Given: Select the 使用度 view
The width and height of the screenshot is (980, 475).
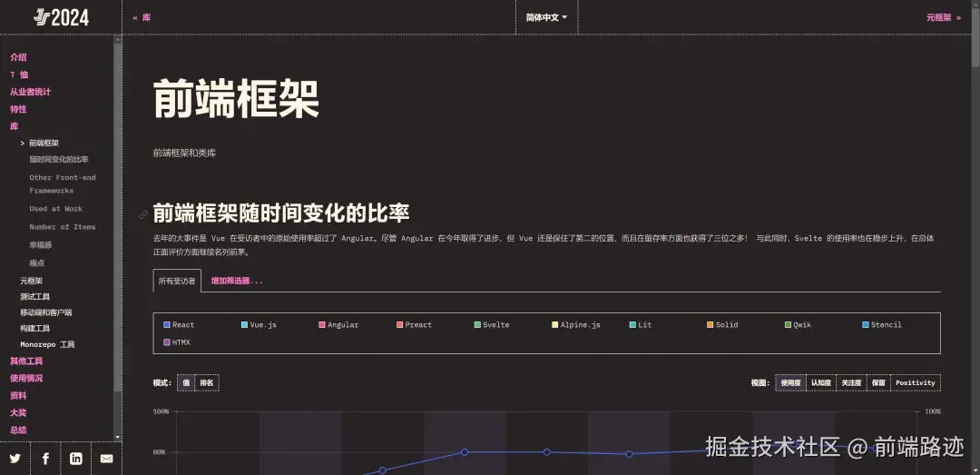Looking at the screenshot, I should point(790,383).
